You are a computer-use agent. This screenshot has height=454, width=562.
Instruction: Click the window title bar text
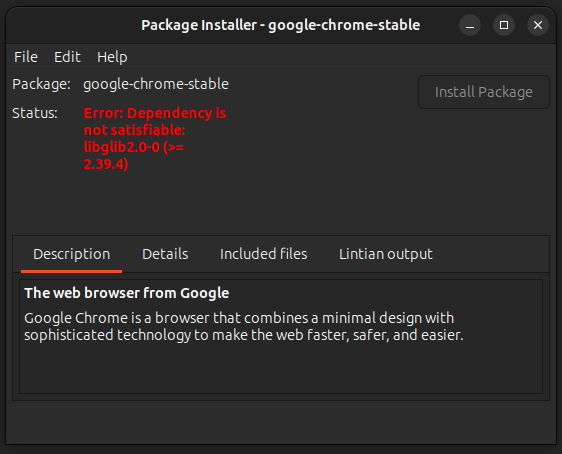point(281,25)
